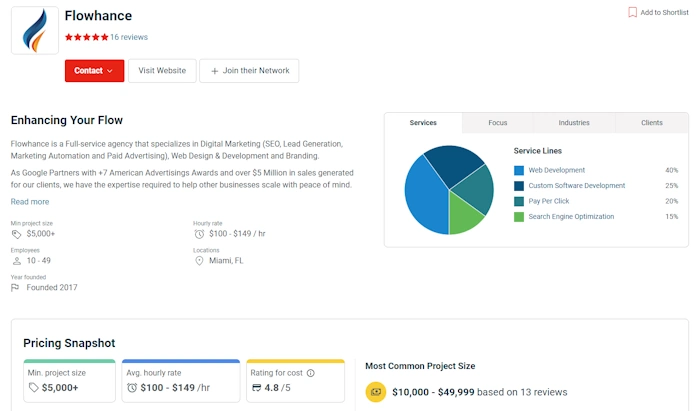Click the 40% value for Web Development
Image resolution: width=700 pixels, height=411 pixels.
(671, 170)
